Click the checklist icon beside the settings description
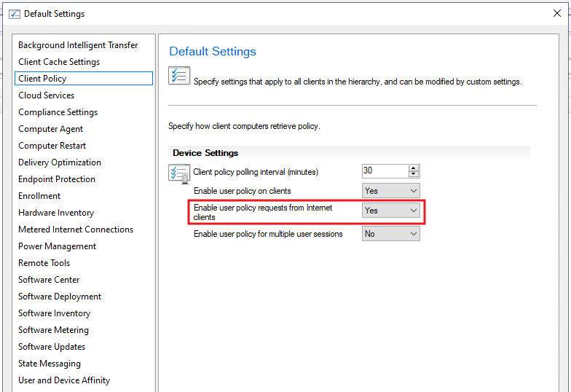Screen dimensions: 571x392 (x=179, y=76)
